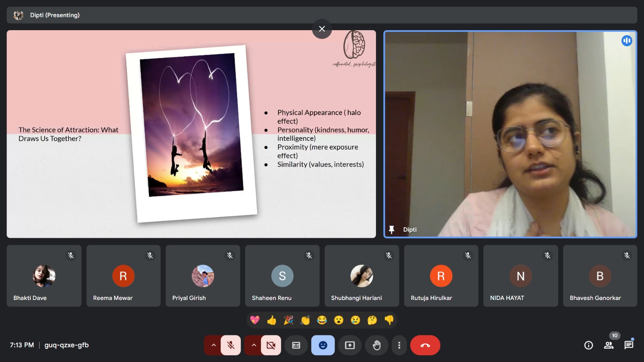
Task: Open present now screen share option
Action: tap(350, 345)
